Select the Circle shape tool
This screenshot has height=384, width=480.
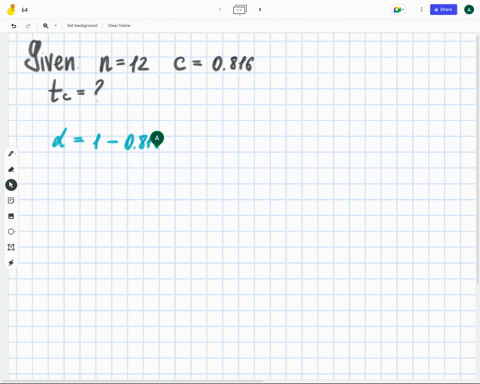11,232
